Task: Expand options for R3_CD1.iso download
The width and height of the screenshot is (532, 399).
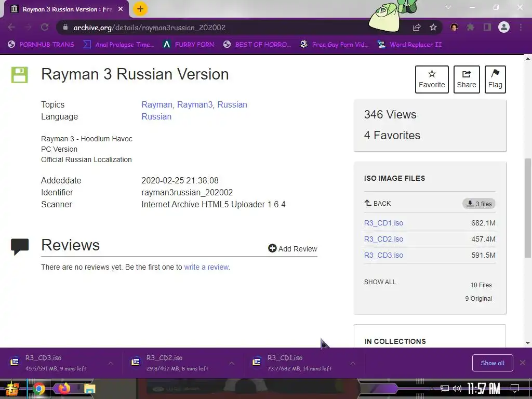Action: coord(353,363)
